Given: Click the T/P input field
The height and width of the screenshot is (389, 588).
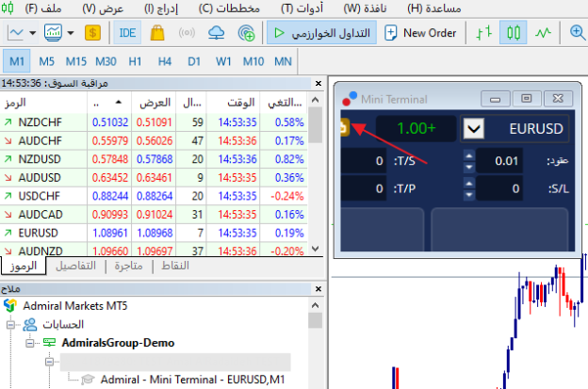Looking at the screenshot, I should [x=364, y=188].
